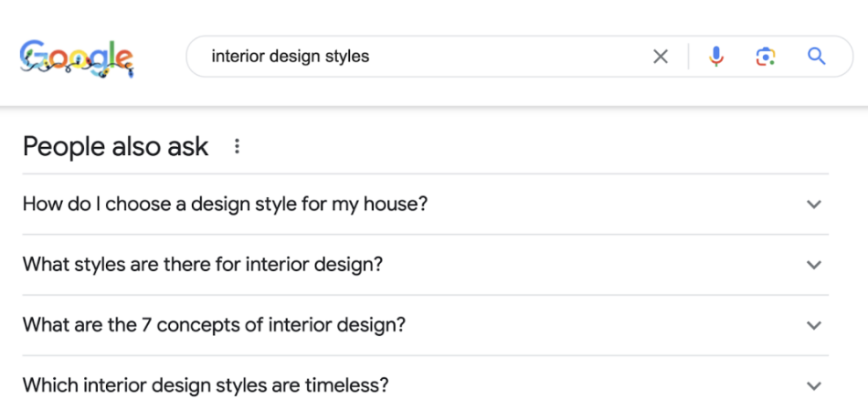This screenshot has width=868, height=410.
Task: Expand chevron for timeless styles question
Action: [814, 385]
